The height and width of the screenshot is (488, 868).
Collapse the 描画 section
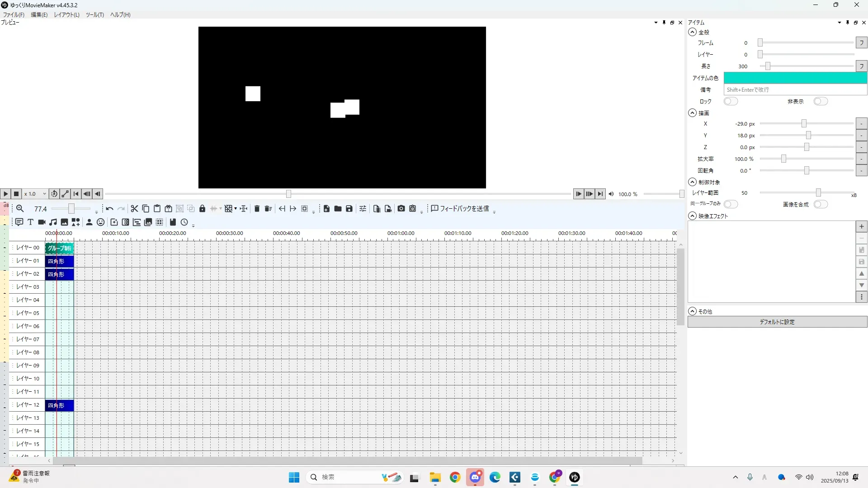(692, 113)
